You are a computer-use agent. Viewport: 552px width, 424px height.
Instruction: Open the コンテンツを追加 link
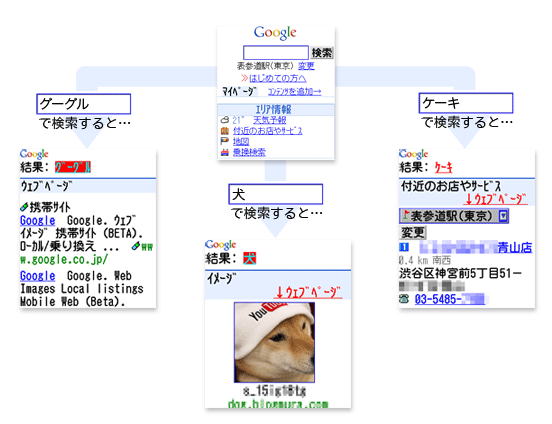(294, 92)
